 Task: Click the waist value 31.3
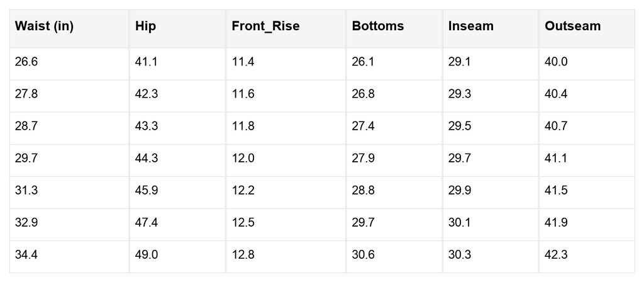click(26, 190)
